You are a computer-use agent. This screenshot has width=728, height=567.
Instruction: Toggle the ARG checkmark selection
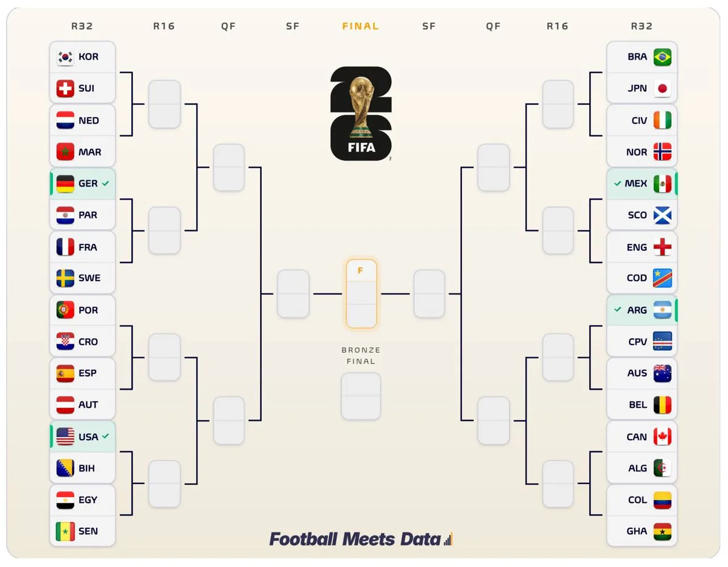click(618, 309)
